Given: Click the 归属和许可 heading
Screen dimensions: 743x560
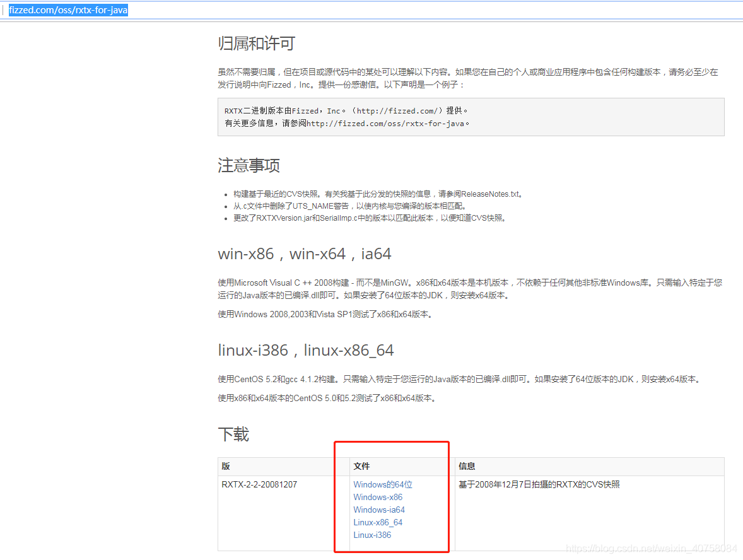Looking at the screenshot, I should pyautogui.click(x=256, y=44).
